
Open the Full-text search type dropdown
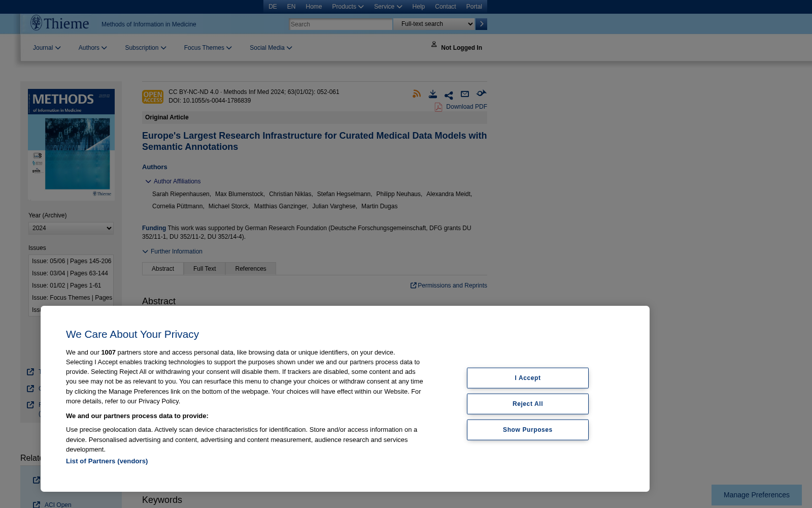pos(434,24)
